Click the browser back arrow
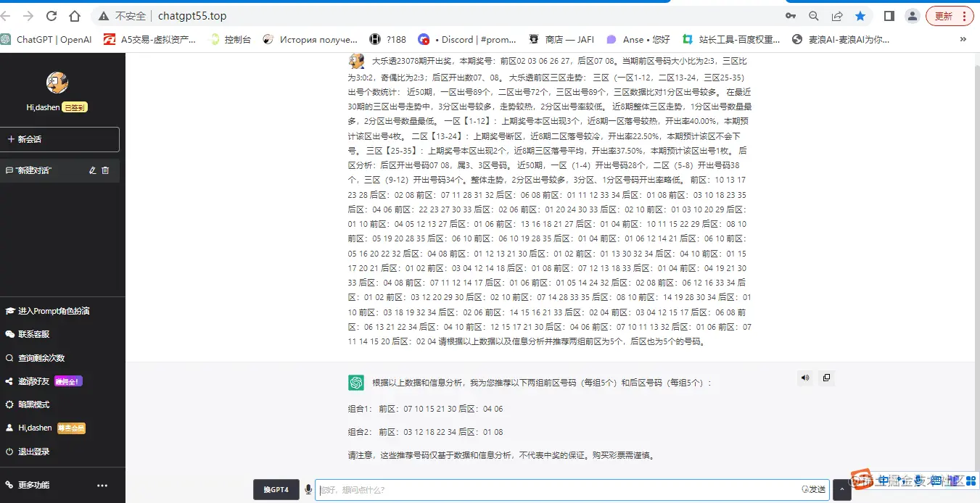The height and width of the screenshot is (503, 980). point(7,16)
